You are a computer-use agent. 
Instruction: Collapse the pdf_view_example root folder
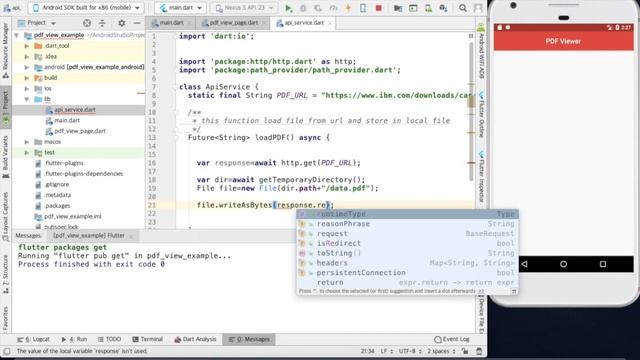(17, 36)
